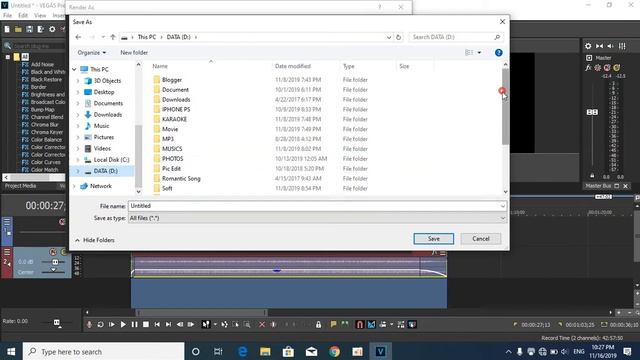Open the View menu in VEGAS
The height and width of the screenshot is (360, 640).
[x=40, y=16]
